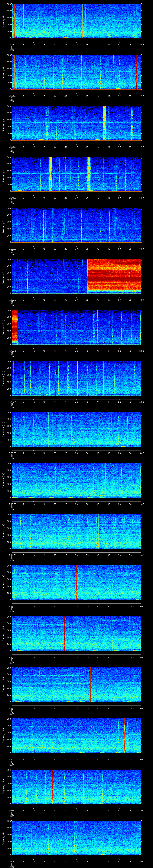Click the red vertical line near 19 s in the 19:16 spectrogram
The image size is (153, 868).
pyautogui.click(x=52, y=786)
